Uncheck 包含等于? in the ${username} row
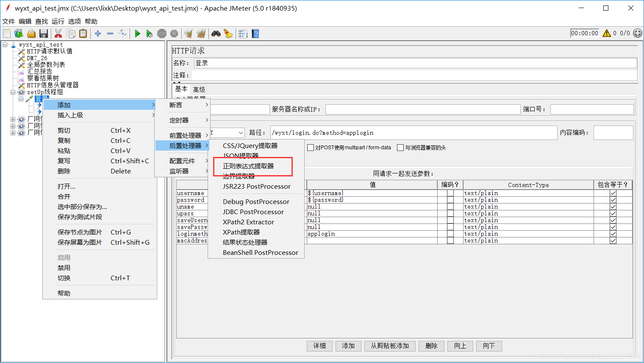This screenshot has width=644, height=363. [x=613, y=193]
